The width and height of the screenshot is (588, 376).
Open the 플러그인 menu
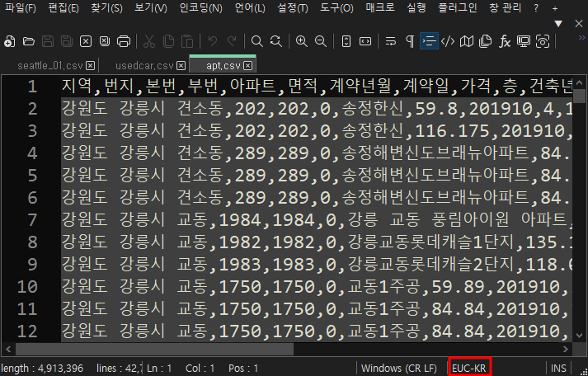point(458,8)
